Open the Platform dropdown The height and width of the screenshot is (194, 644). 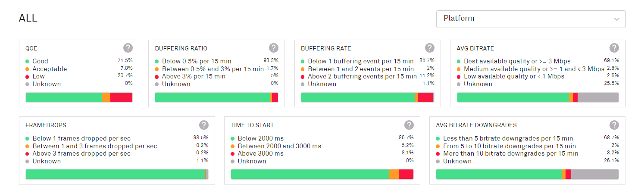point(522,19)
